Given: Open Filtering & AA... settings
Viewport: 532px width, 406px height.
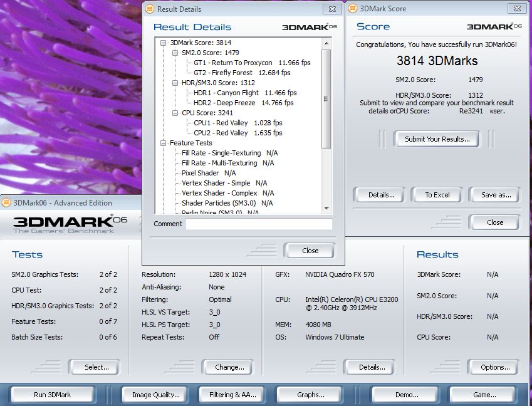Looking at the screenshot, I should click(232, 395).
